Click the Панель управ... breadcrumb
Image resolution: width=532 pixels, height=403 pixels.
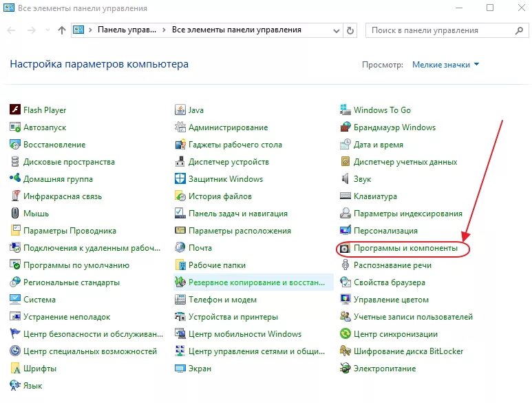pos(127,30)
